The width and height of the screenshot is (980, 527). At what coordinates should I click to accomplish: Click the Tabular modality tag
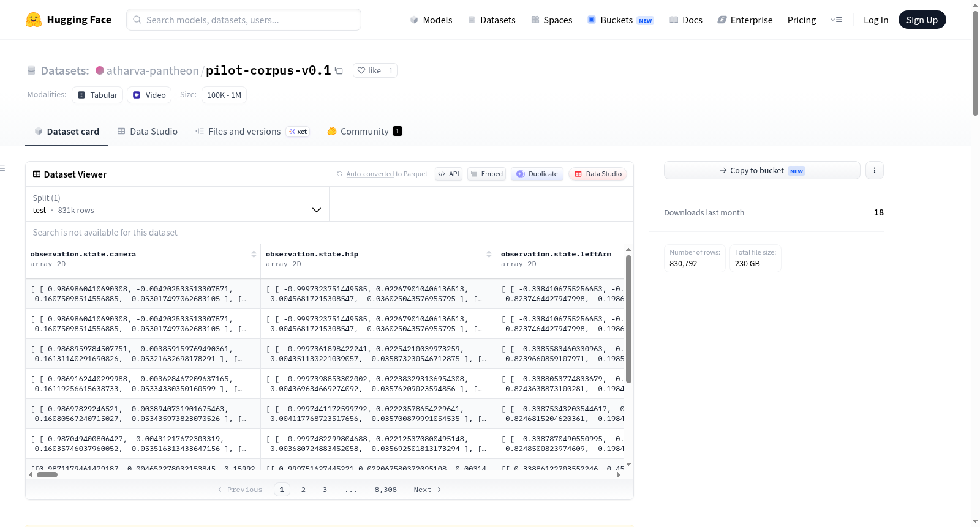97,95
